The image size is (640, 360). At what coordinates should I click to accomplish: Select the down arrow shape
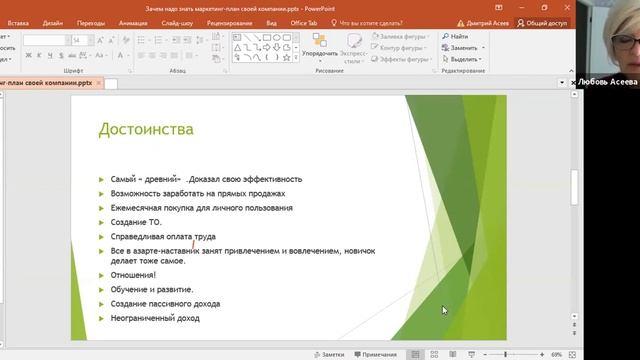point(277,48)
